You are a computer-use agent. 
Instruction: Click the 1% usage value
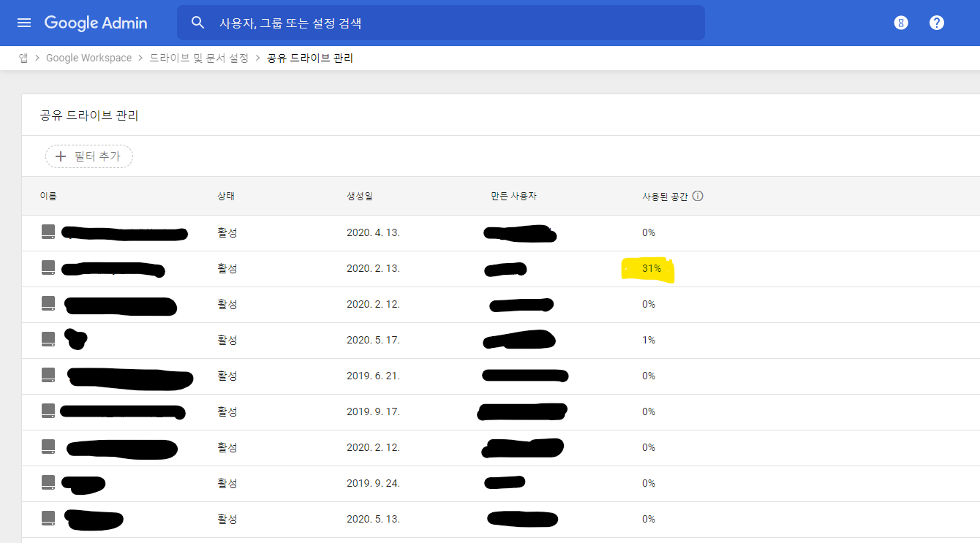649,340
